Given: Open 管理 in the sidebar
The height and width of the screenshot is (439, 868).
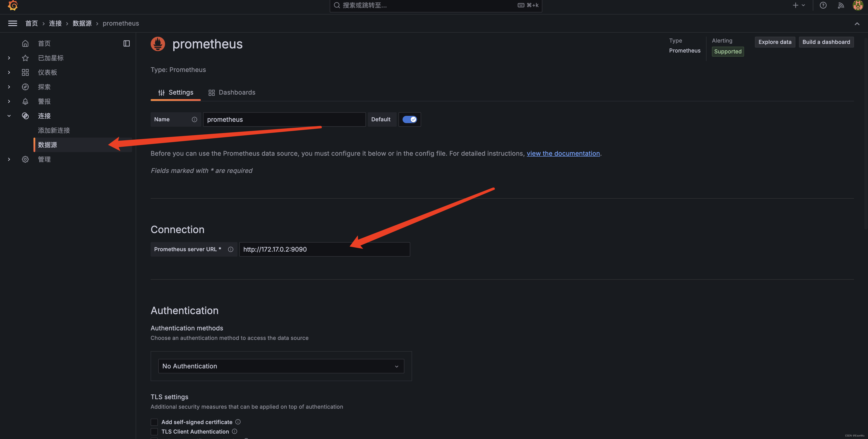Looking at the screenshot, I should click(44, 160).
